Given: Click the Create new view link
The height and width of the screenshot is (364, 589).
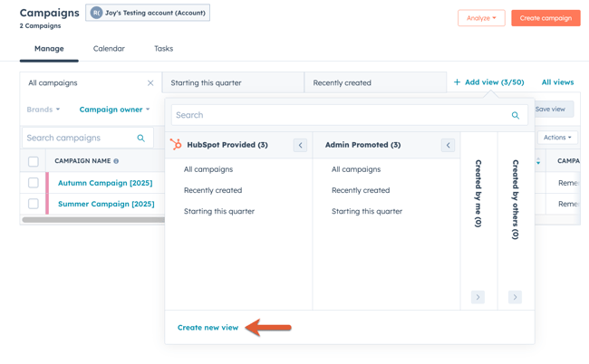Looking at the screenshot, I should [x=208, y=328].
